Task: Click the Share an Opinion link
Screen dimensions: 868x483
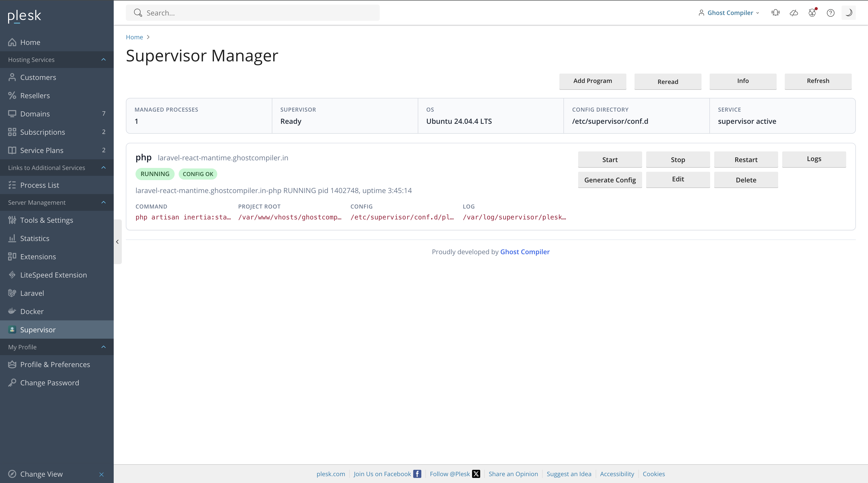Action: pyautogui.click(x=513, y=474)
